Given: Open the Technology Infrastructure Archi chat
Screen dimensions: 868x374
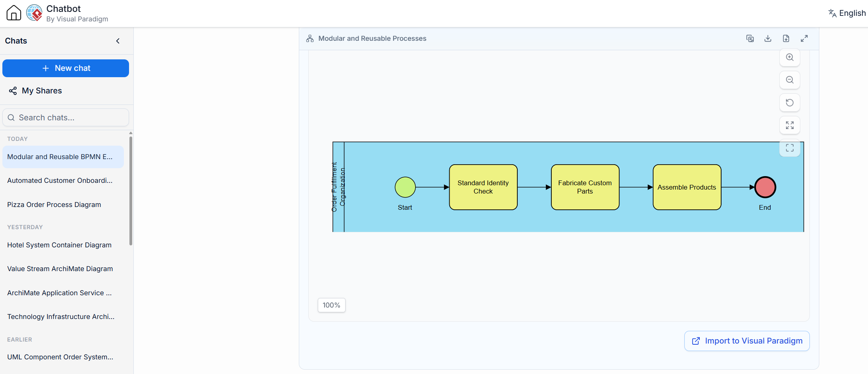Looking at the screenshot, I should pos(63,317).
